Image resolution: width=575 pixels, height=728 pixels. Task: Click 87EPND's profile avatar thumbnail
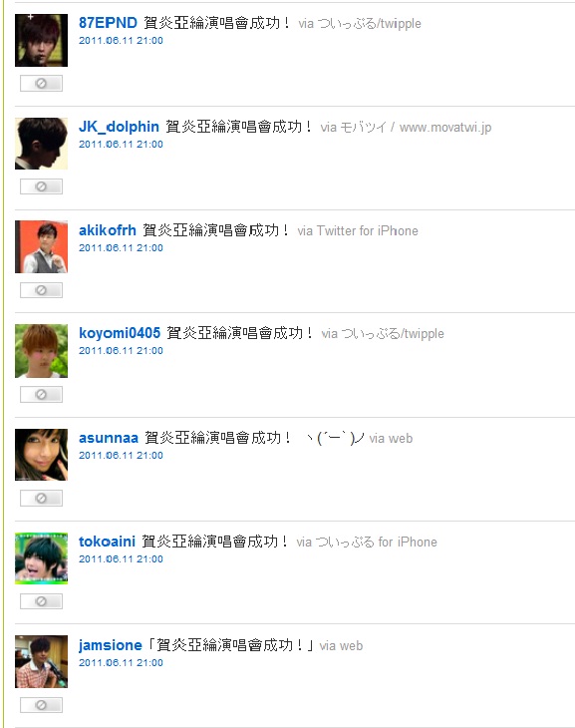click(x=41, y=41)
